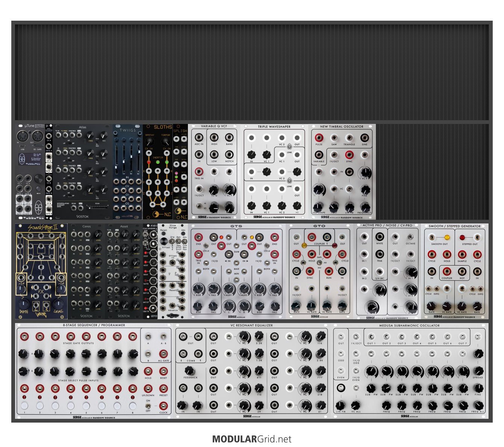Click the HOT jack on Smooth/Stepped Generator
This screenshot has width=504, height=447.
pyautogui.click(x=462, y=271)
